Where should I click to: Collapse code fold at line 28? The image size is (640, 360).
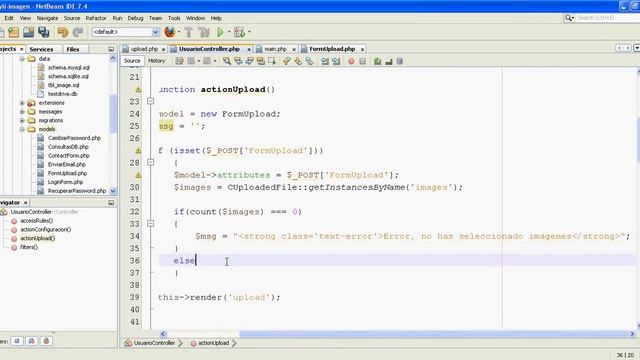(150, 162)
